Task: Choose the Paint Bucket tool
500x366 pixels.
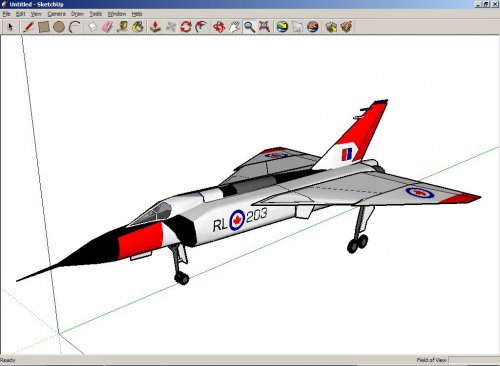Action: [x=138, y=27]
